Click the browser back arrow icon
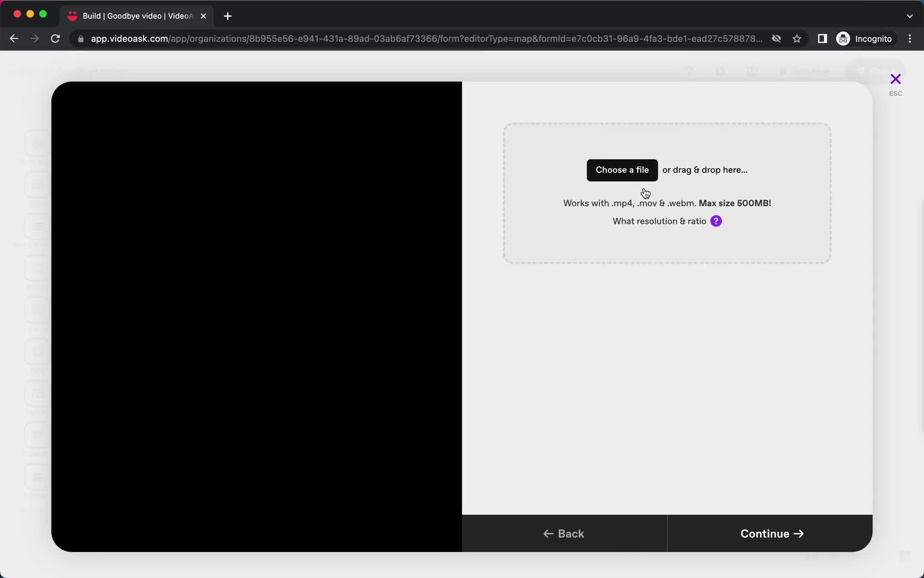This screenshot has height=578, width=924. click(x=14, y=38)
